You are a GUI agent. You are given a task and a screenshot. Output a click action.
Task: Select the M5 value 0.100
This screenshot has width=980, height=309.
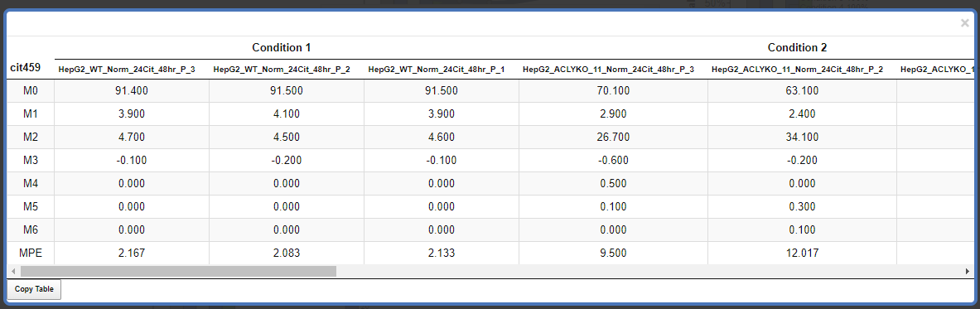tap(613, 206)
